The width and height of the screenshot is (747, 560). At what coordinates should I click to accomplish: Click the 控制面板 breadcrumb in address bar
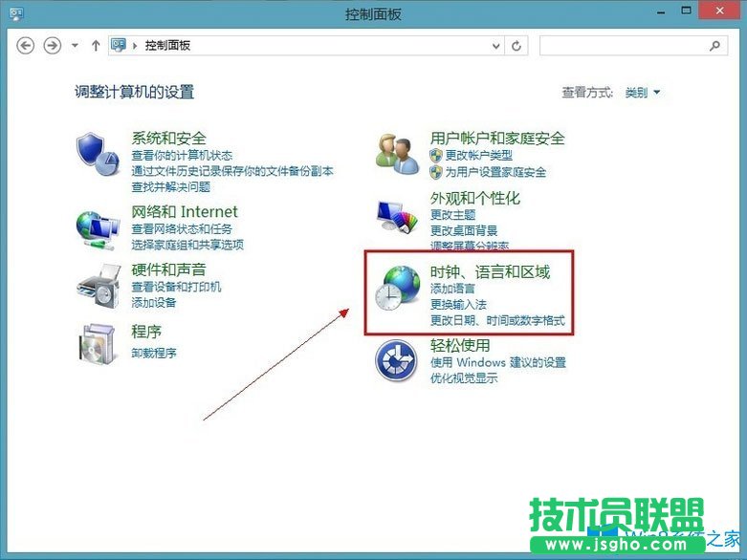coord(167,46)
